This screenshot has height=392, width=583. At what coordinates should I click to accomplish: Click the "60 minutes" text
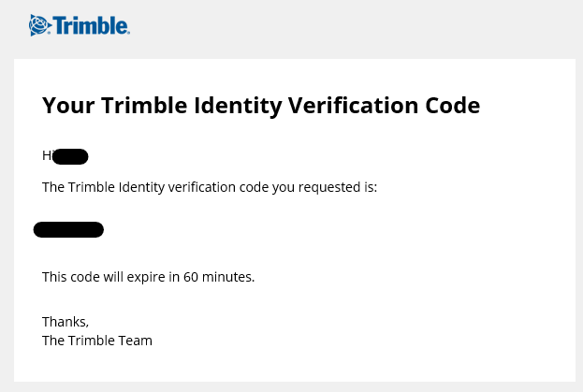tap(218, 277)
